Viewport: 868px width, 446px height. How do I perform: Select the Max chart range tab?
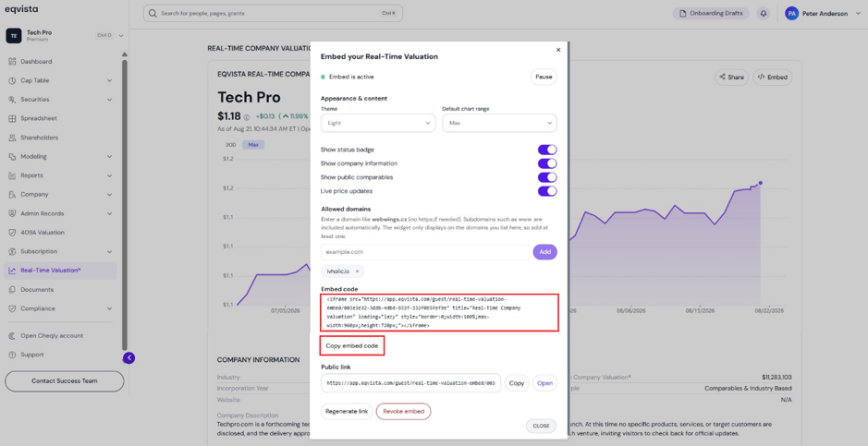253,145
